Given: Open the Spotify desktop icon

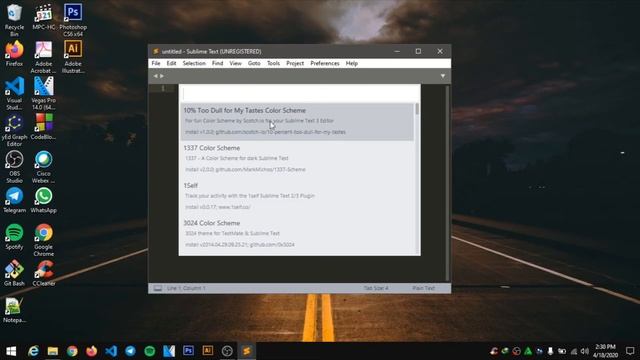Looking at the screenshot, I should (14, 237).
